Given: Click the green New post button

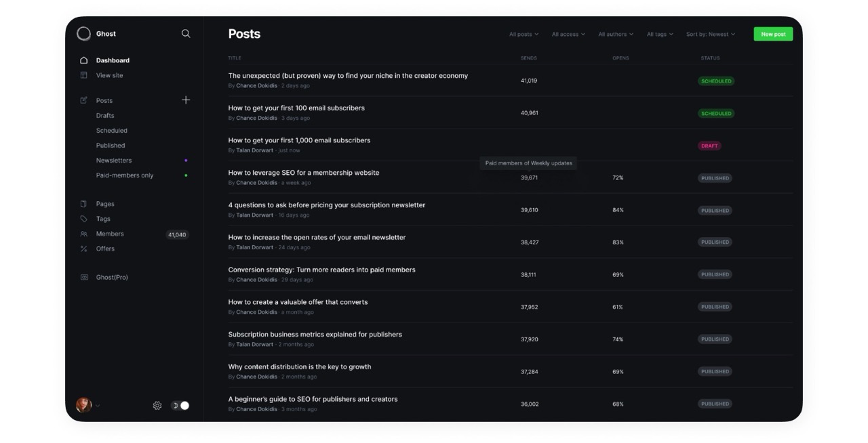Looking at the screenshot, I should [773, 34].
